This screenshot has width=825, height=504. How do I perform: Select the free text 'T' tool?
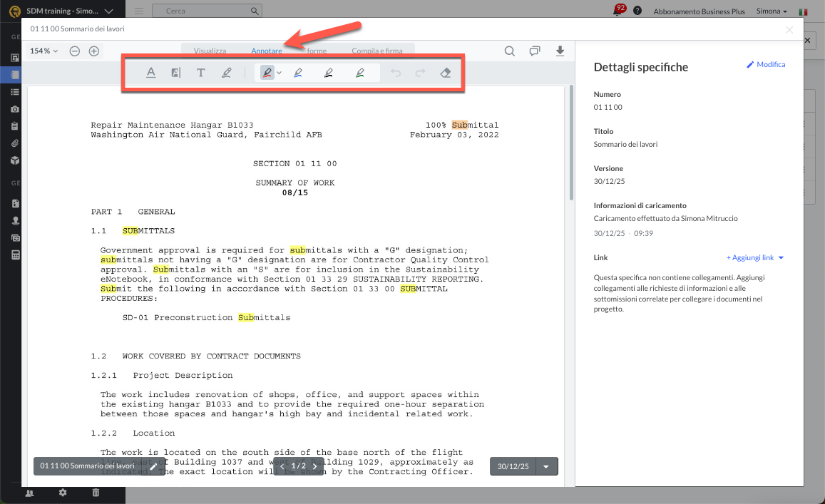pos(200,73)
